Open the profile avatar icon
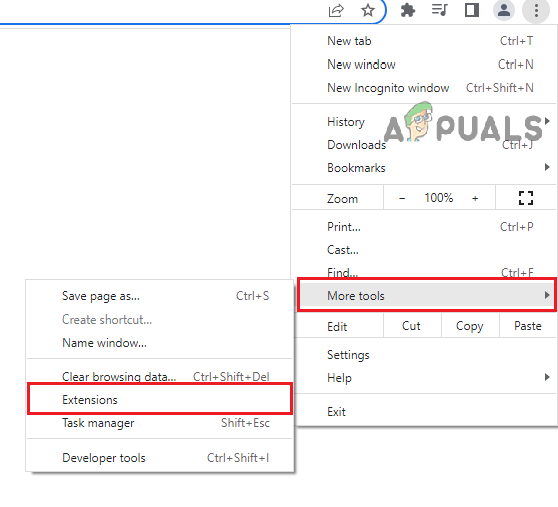Image resolution: width=558 pixels, height=507 pixels. point(504,10)
